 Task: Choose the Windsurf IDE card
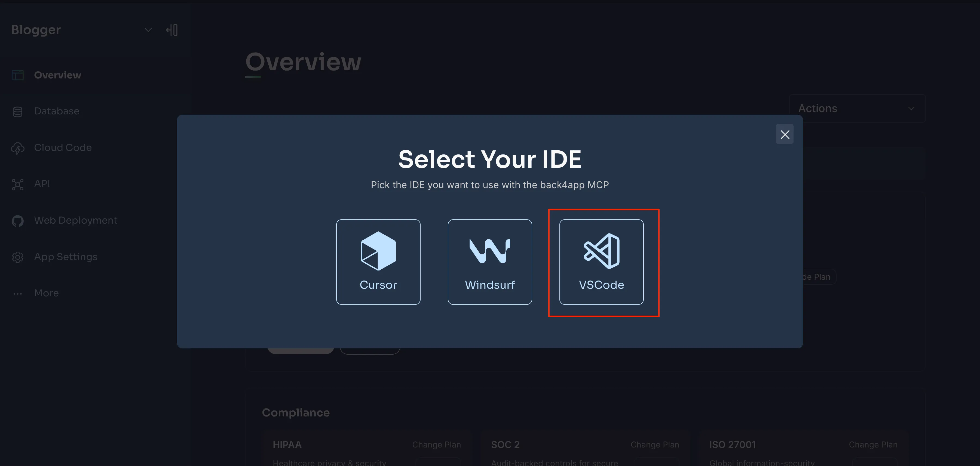click(x=490, y=261)
